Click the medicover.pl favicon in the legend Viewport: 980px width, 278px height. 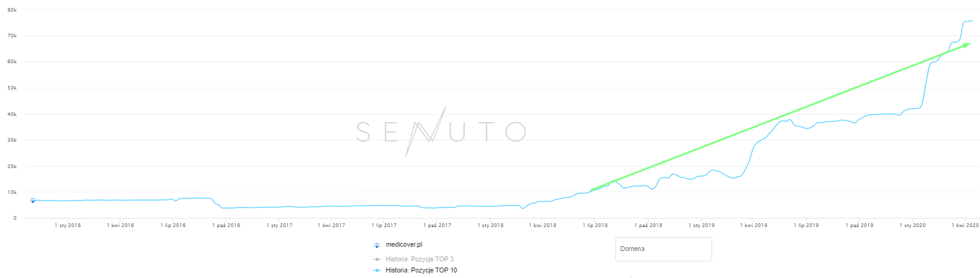[377, 245]
